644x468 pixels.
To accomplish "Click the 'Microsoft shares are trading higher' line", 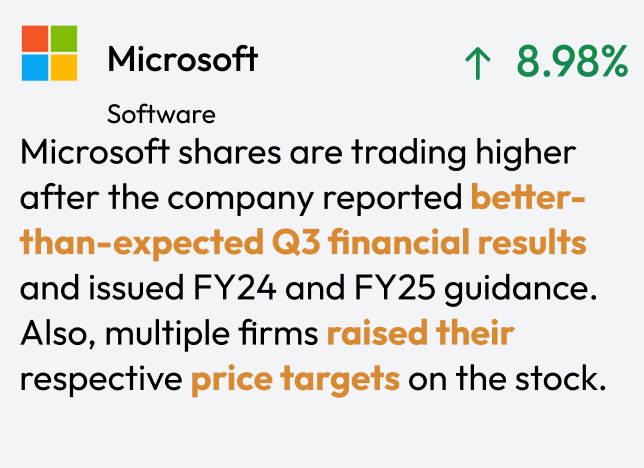I will pos(298,154).
